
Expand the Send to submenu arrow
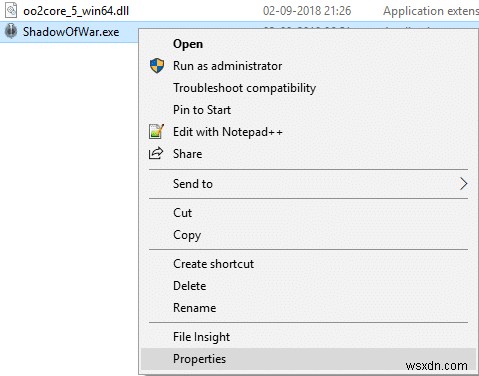463,184
